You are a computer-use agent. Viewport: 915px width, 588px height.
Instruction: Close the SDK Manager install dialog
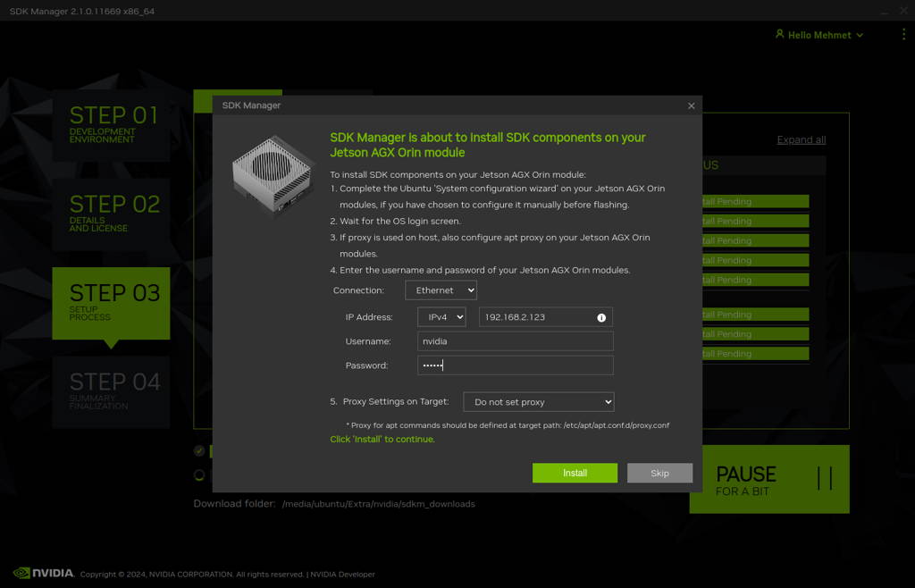click(691, 105)
